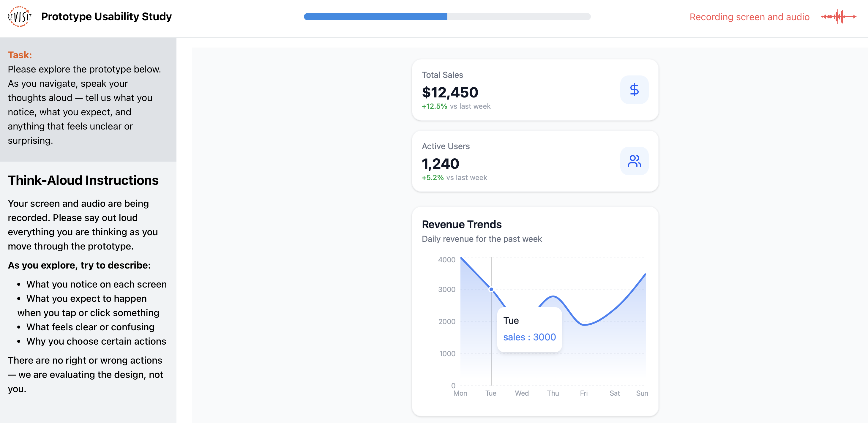Click the study progress bar
Image resolution: width=868 pixels, height=423 pixels.
(447, 17)
